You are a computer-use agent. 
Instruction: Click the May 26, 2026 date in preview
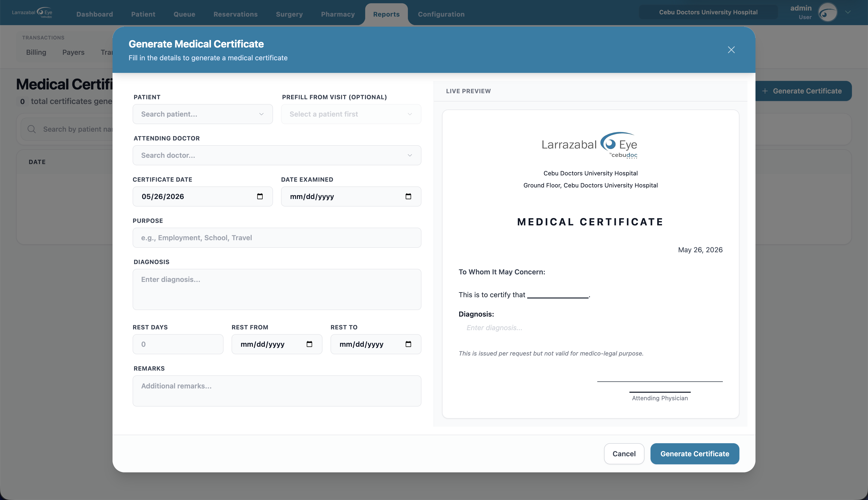click(700, 250)
